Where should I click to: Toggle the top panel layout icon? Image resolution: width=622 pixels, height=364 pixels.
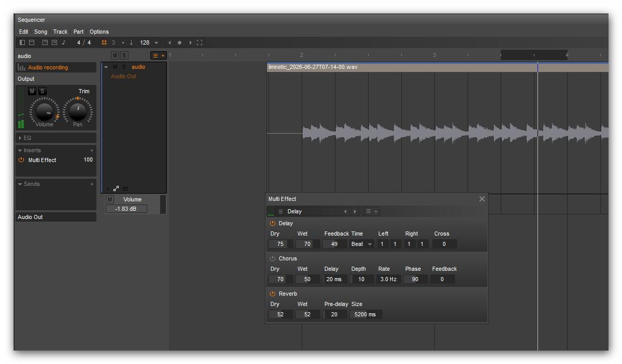click(x=32, y=42)
